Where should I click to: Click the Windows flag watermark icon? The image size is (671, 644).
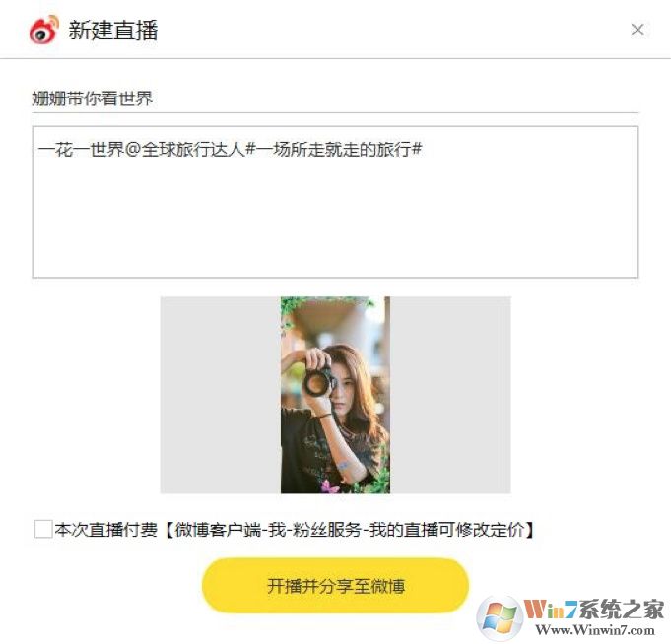[500, 618]
